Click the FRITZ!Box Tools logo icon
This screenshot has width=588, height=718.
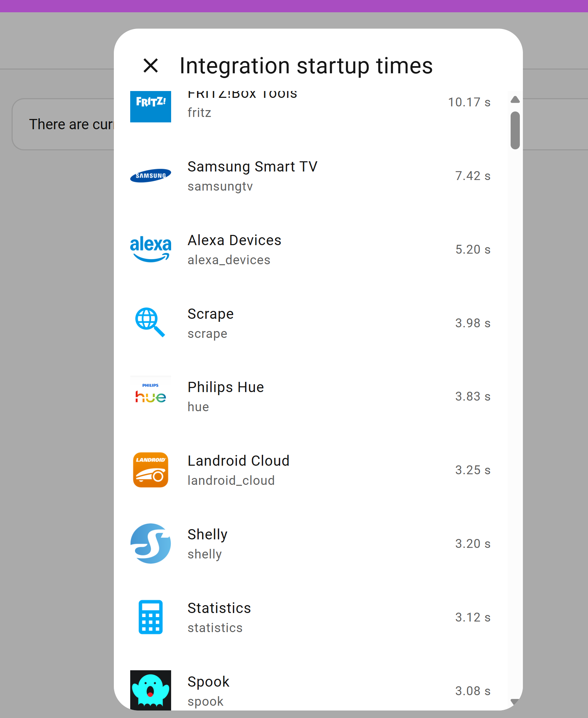coord(151,106)
